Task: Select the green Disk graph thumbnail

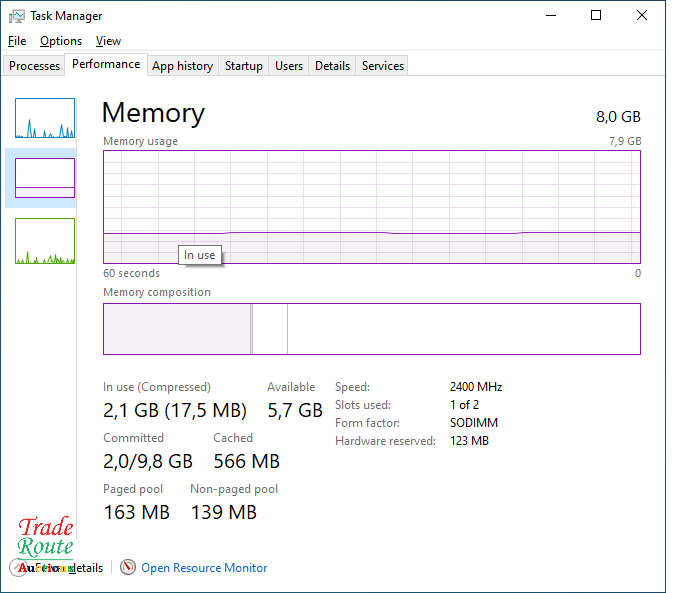Action: (45, 241)
